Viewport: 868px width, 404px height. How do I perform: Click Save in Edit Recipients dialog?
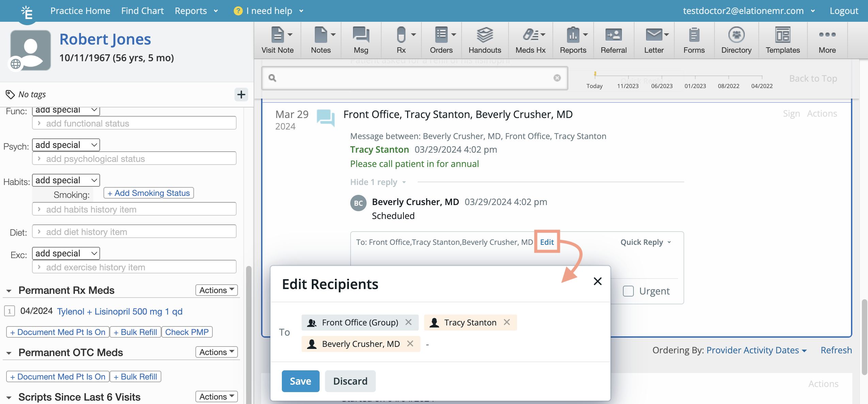(x=300, y=381)
